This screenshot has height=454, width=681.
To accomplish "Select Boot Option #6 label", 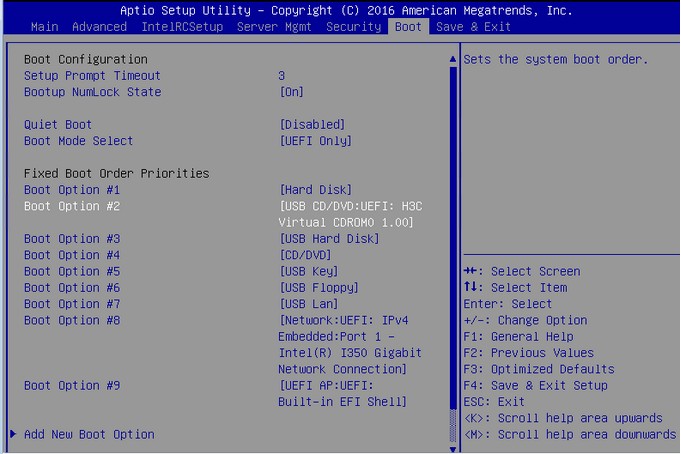I will click(x=72, y=288).
